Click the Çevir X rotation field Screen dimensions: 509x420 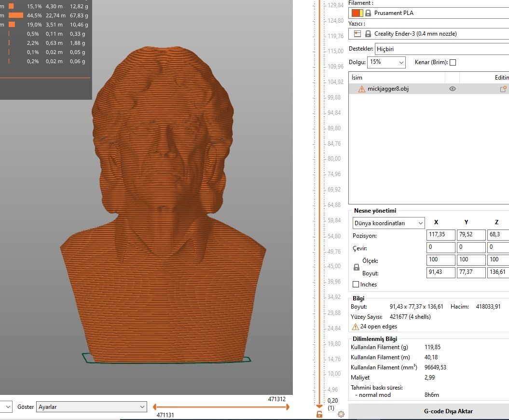pos(441,247)
